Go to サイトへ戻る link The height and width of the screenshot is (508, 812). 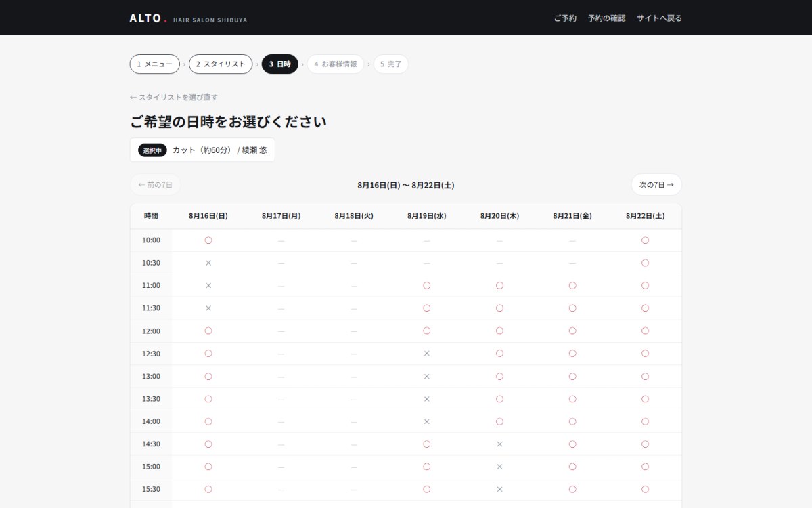(x=659, y=18)
